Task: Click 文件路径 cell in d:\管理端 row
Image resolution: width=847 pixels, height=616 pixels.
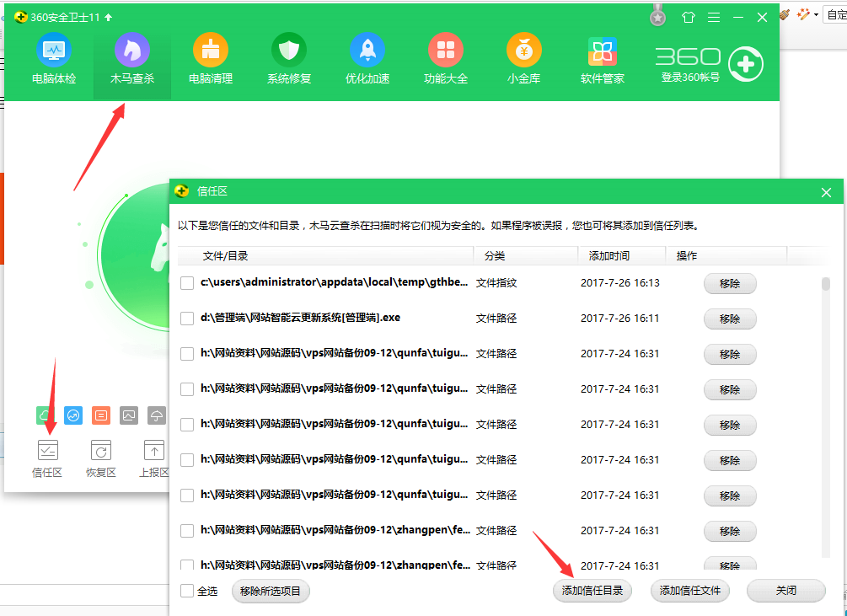Action: tap(496, 318)
